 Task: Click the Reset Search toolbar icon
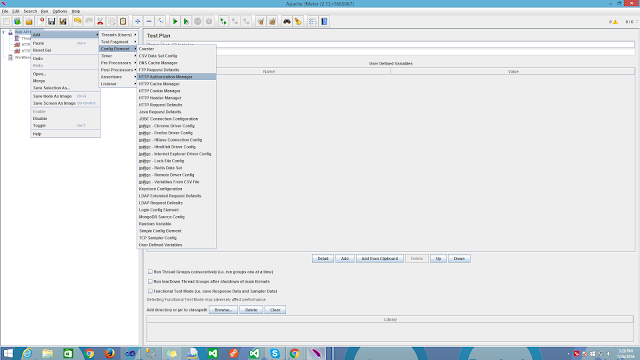tap(298, 21)
